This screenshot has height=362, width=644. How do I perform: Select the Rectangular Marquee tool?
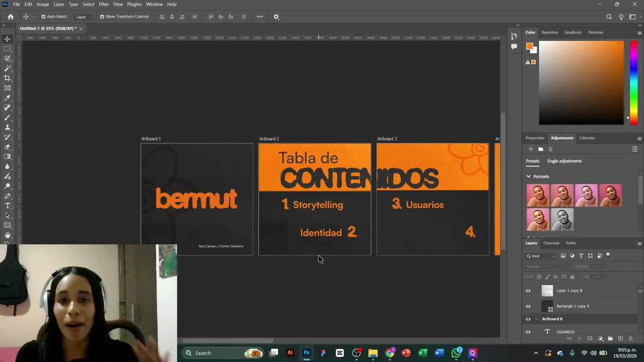click(7, 49)
